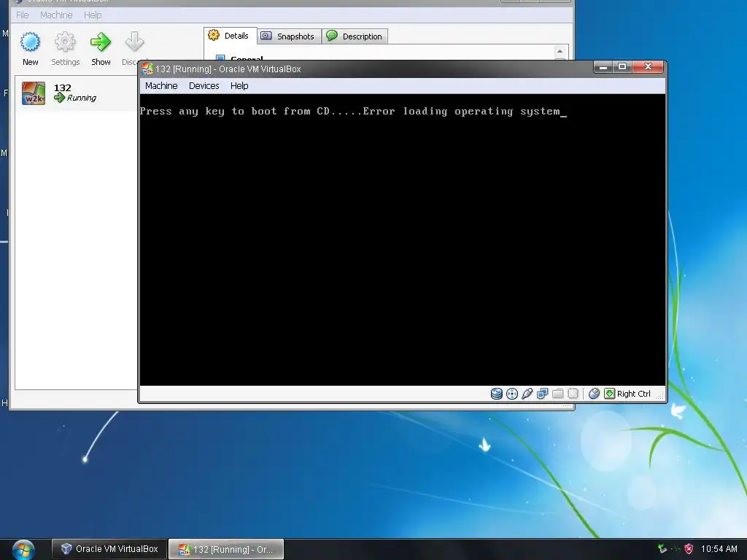Click the mouse integration status icon
The width and height of the screenshot is (747, 560).
pos(594,394)
